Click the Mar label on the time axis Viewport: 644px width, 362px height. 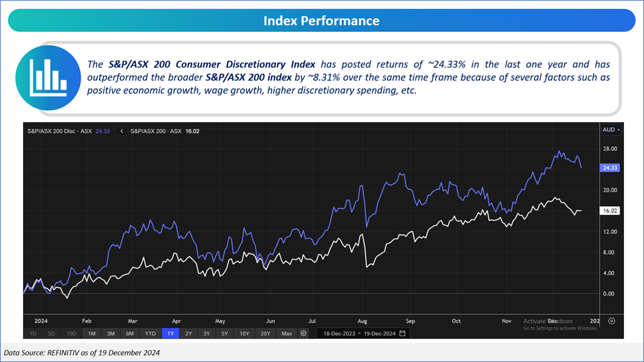click(133, 321)
